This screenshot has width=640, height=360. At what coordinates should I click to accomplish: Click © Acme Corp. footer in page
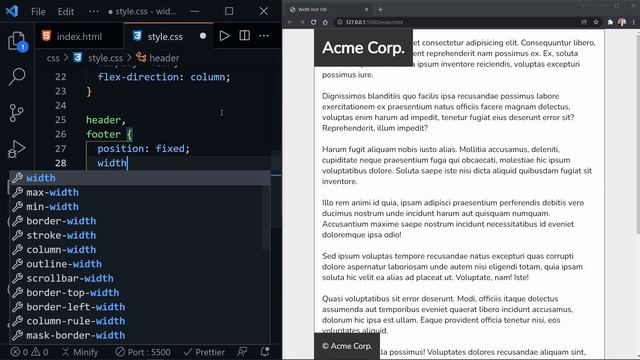[x=347, y=346]
